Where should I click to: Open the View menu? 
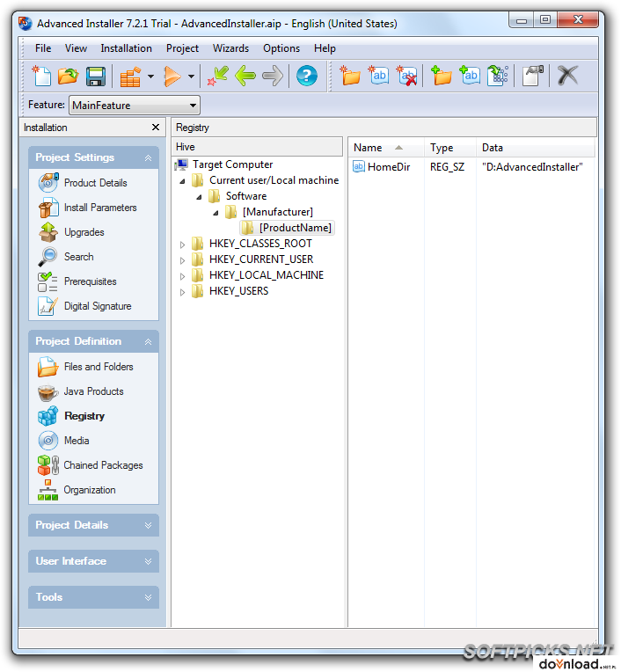coord(76,48)
